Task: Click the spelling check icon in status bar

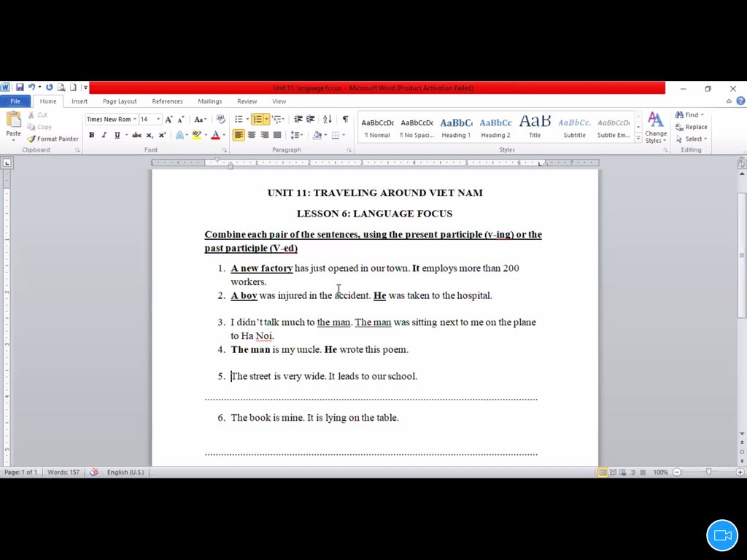Action: pyautogui.click(x=94, y=472)
